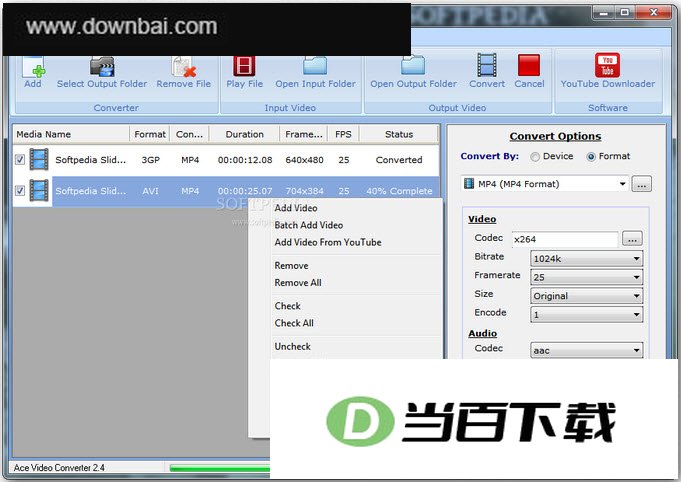Open the video Bitrate 1024k dropdown
The height and width of the screenshot is (482, 681).
click(586, 258)
